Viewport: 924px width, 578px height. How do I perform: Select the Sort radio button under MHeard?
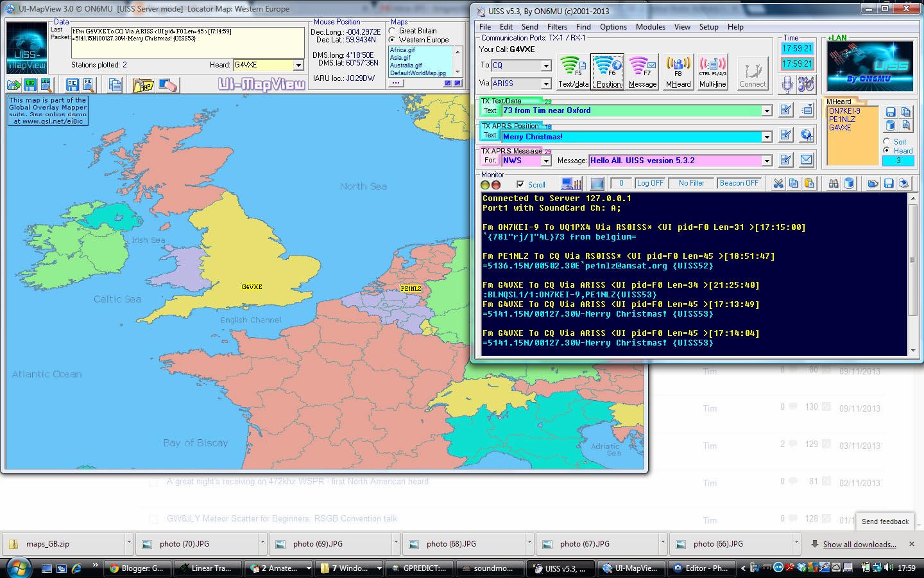pyautogui.click(x=887, y=141)
